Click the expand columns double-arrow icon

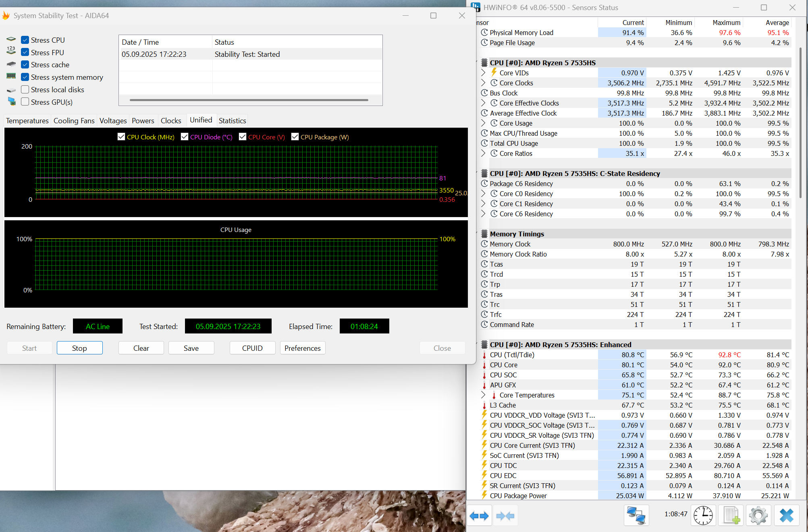point(479,515)
